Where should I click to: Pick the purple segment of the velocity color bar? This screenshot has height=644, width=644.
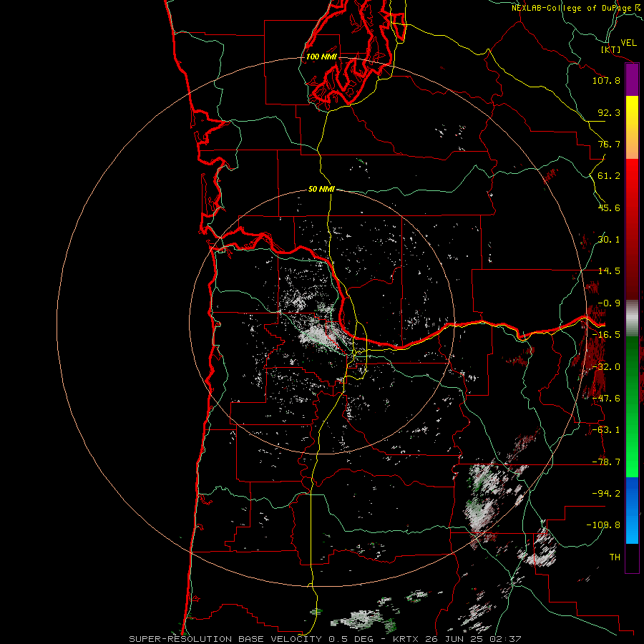pyautogui.click(x=632, y=79)
